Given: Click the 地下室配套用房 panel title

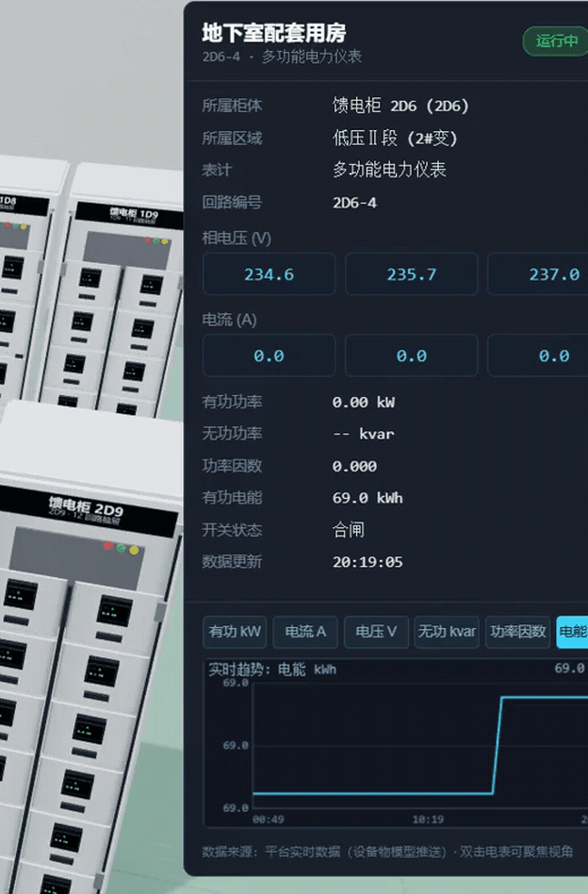Looking at the screenshot, I should click(x=274, y=33).
